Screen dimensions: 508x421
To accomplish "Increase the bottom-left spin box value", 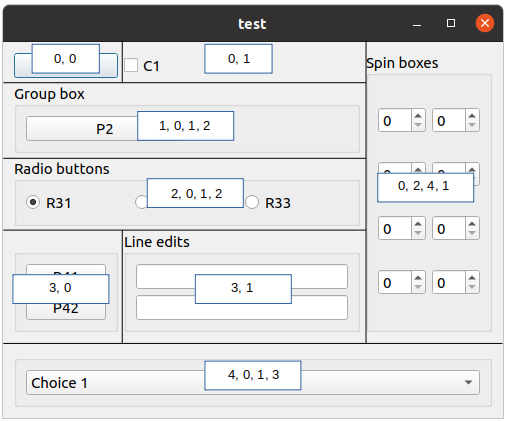I will coord(418,277).
